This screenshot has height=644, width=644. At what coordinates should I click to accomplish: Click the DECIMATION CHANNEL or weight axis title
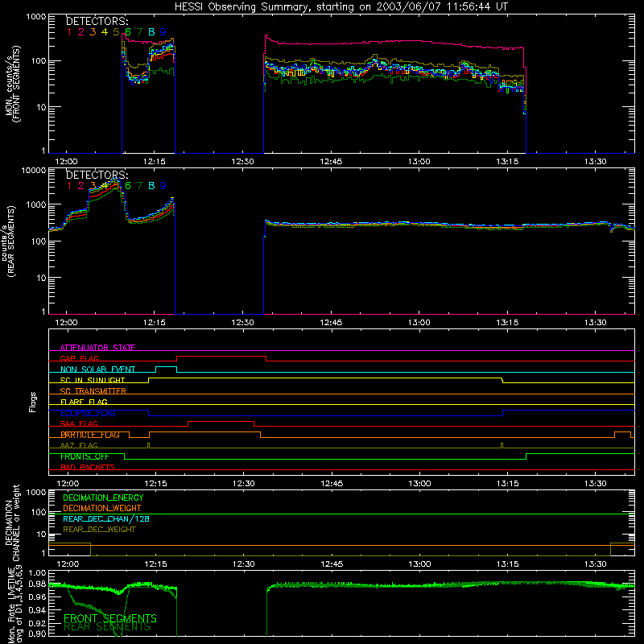pyautogui.click(x=12, y=522)
